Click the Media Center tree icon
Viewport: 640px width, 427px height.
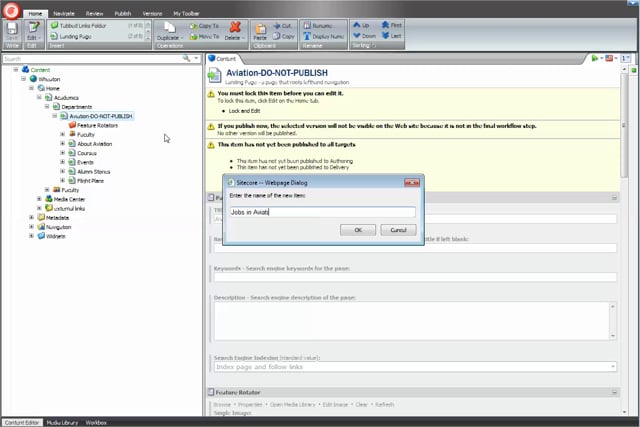click(49, 199)
